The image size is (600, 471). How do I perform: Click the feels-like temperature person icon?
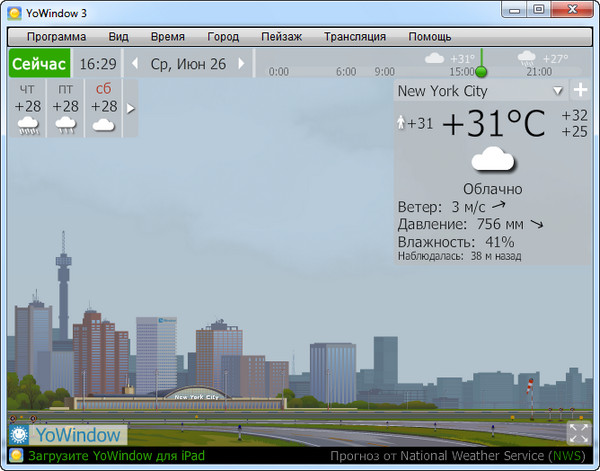tap(401, 123)
